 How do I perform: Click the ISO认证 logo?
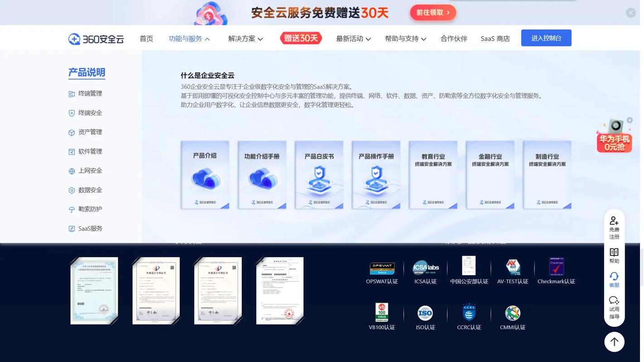coord(425,313)
